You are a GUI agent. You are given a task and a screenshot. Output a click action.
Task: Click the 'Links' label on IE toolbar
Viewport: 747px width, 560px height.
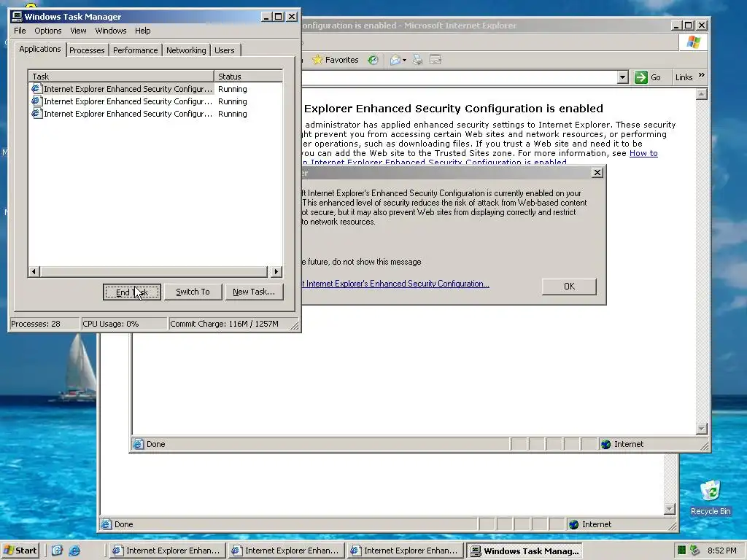[684, 77]
